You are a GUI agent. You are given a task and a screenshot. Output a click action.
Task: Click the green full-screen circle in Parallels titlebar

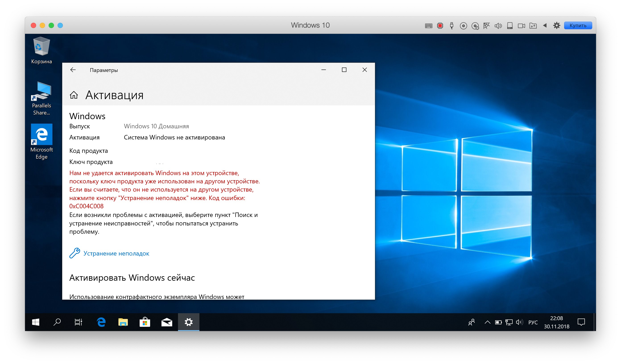coord(51,25)
